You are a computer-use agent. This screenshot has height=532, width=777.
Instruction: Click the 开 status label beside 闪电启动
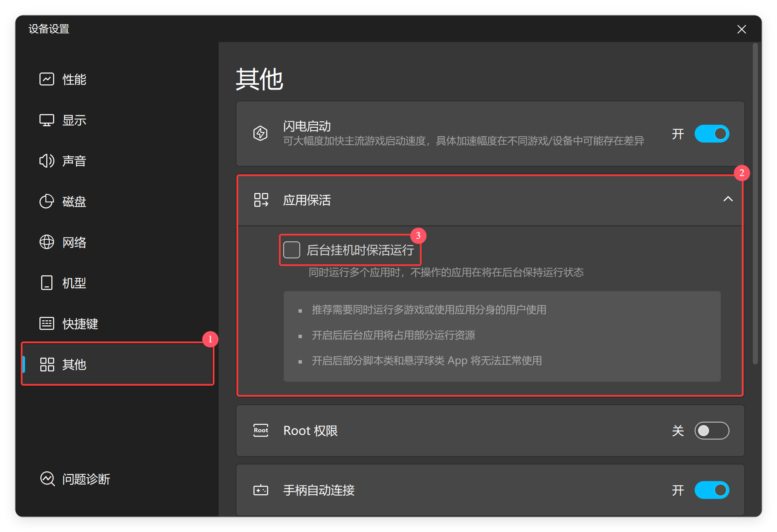[678, 134]
